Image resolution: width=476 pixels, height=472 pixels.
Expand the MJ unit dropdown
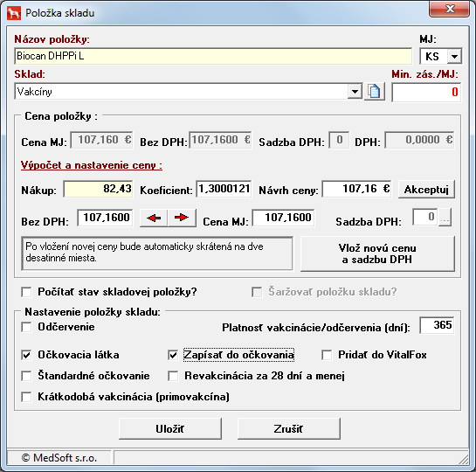[454, 56]
